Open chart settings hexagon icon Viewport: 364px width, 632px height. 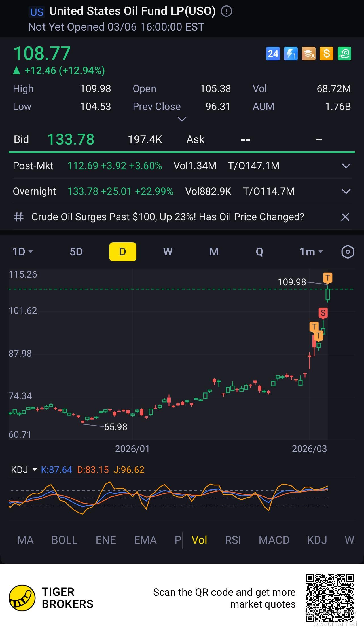pyautogui.click(x=348, y=252)
